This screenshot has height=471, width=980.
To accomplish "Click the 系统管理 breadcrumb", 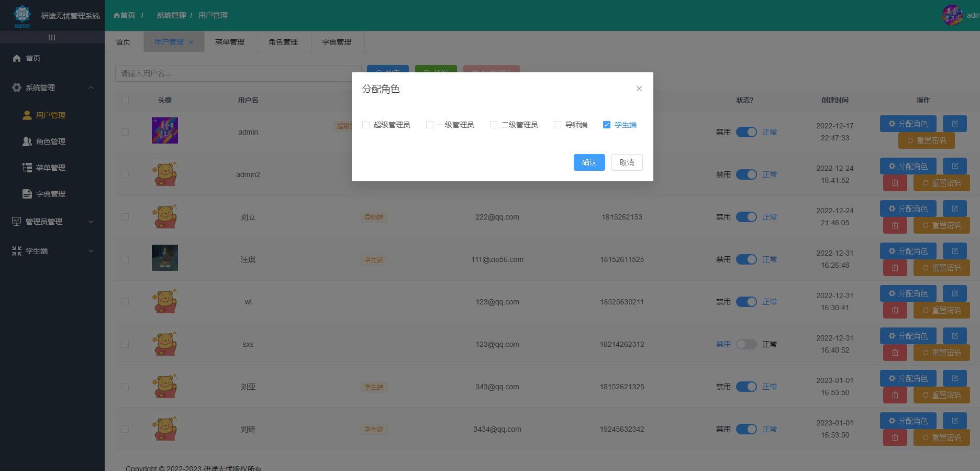I will click(171, 15).
